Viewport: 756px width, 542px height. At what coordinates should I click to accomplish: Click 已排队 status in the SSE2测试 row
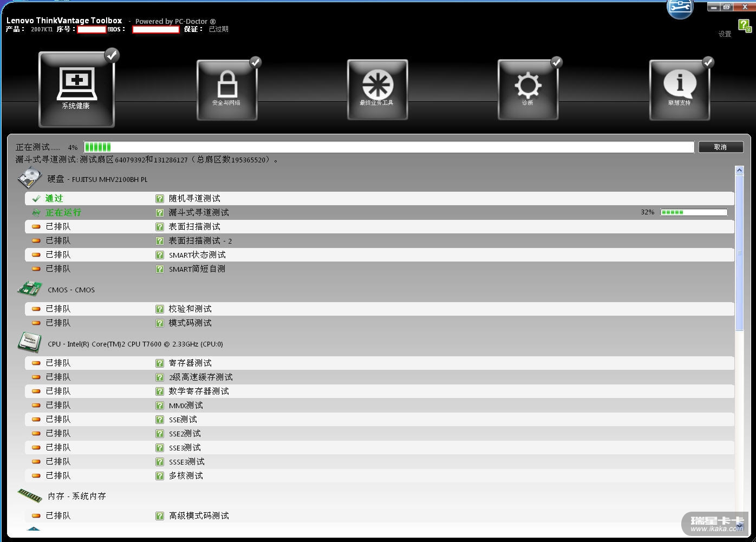[x=58, y=434]
